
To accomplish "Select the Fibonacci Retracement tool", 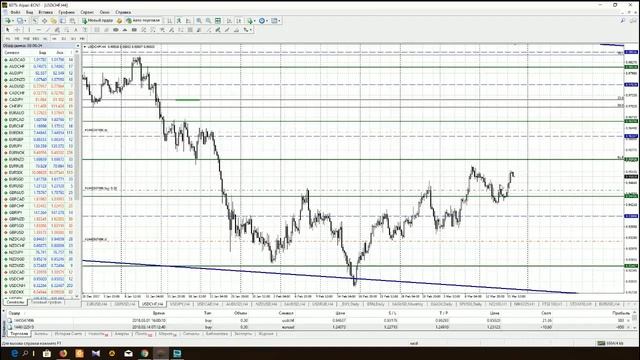I will (x=66, y=30).
